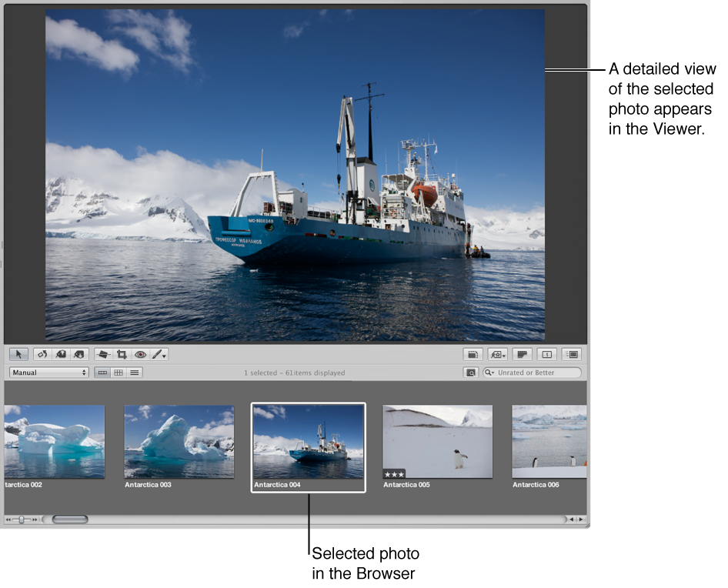Screen dimensions: 728x588
Task: Switch browser to List view
Action: 135,373
